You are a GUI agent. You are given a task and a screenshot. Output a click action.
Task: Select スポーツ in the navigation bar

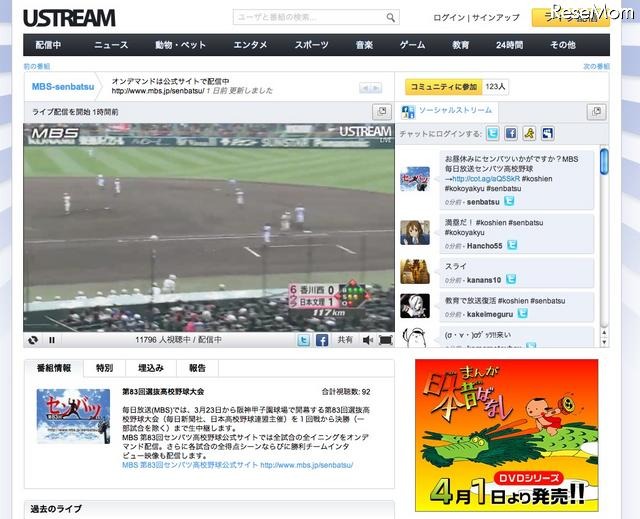tap(312, 45)
